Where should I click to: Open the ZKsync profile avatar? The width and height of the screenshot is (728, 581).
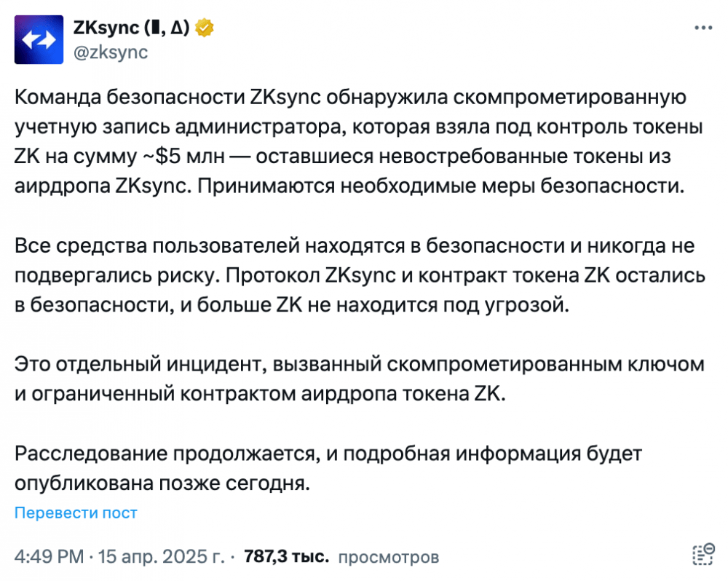(39, 39)
